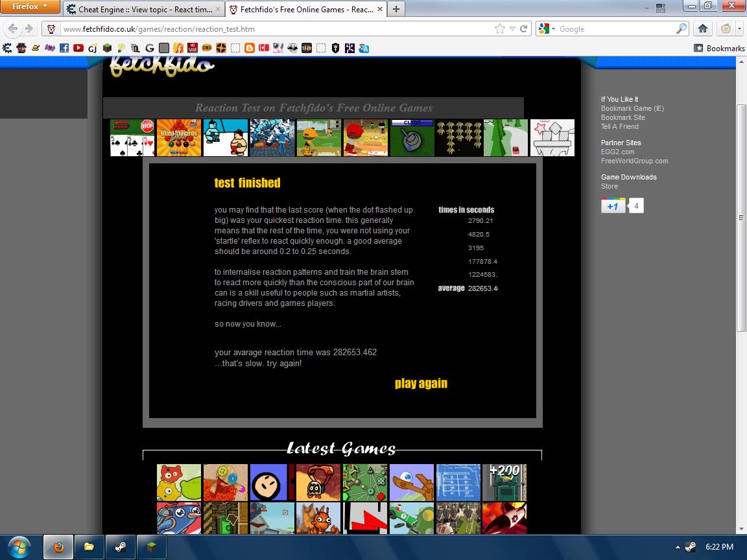The height and width of the screenshot is (560, 747).
Task: Click into the Google search box
Action: click(616, 29)
